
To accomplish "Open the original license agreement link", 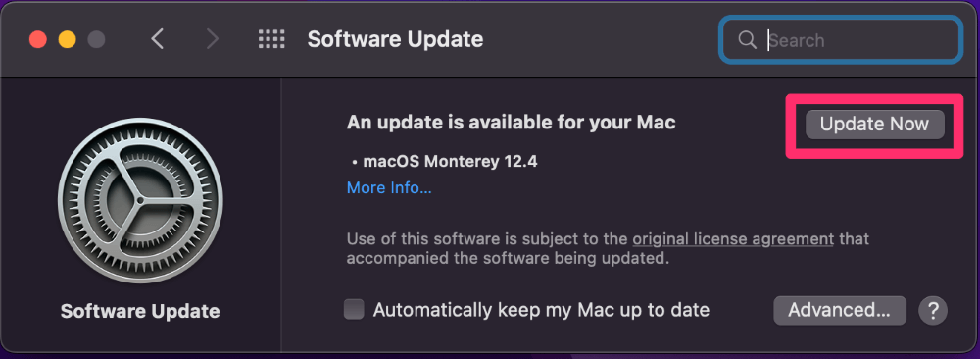I will tap(733, 239).
